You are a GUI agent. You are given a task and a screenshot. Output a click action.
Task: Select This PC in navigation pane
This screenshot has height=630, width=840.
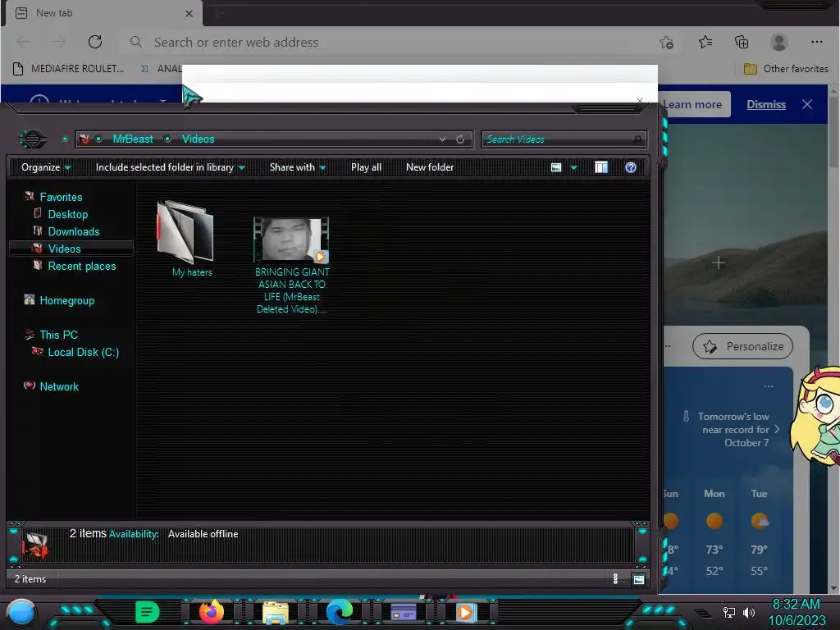click(59, 335)
